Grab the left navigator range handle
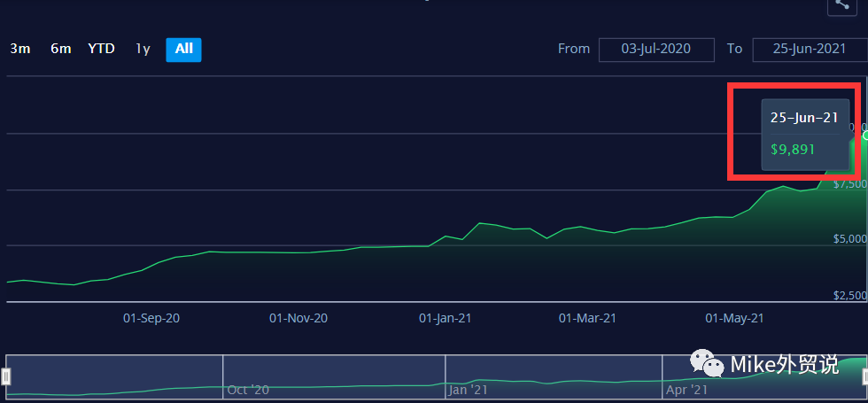Screen dimensions: 868x403 pyautogui.click(x=5, y=377)
